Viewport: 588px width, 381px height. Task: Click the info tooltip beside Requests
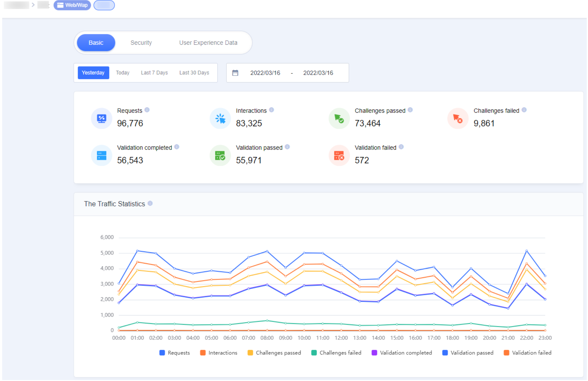(147, 110)
